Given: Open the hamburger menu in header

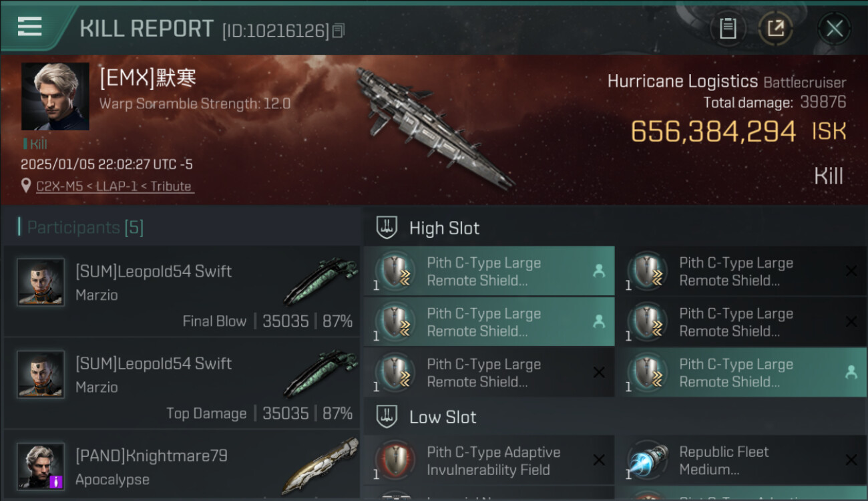Looking at the screenshot, I should 29,27.
